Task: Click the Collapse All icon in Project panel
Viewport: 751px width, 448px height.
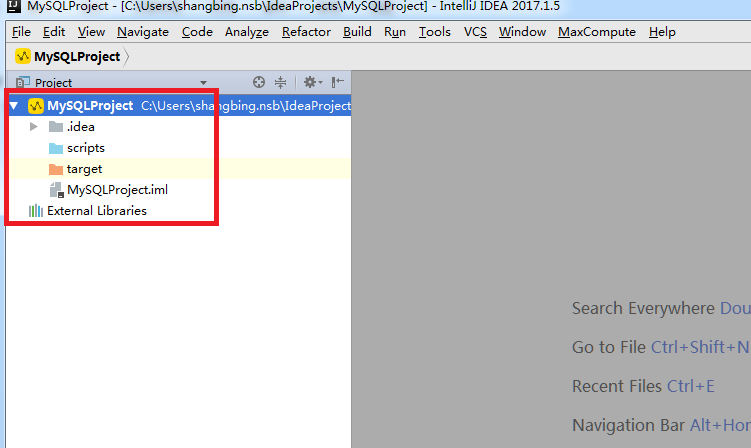Action: [280, 82]
